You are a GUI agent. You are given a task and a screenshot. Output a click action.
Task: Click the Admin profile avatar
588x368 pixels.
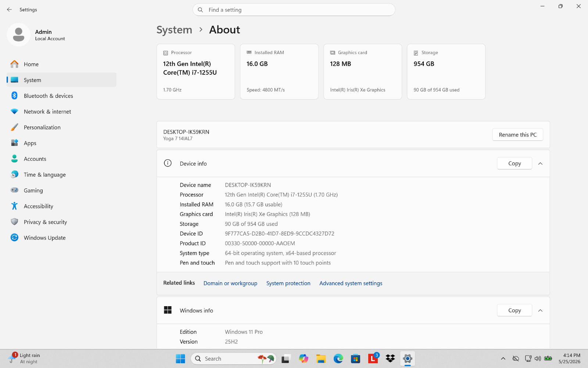pyautogui.click(x=18, y=35)
